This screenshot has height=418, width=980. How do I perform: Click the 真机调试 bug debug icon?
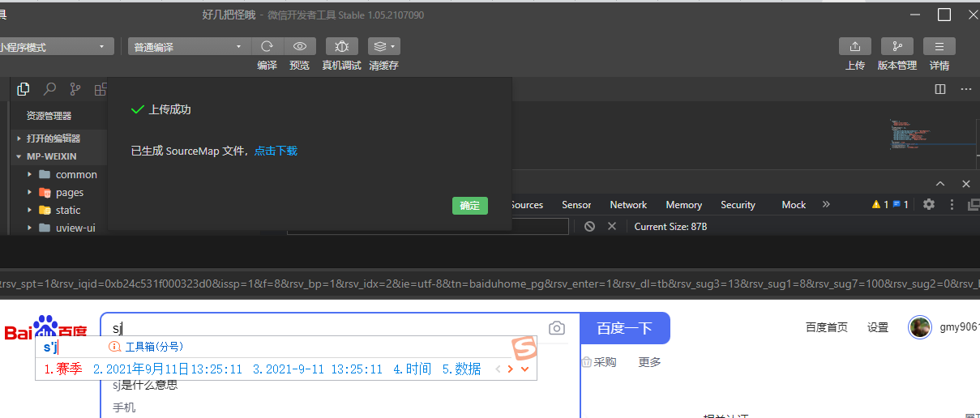pyautogui.click(x=342, y=46)
